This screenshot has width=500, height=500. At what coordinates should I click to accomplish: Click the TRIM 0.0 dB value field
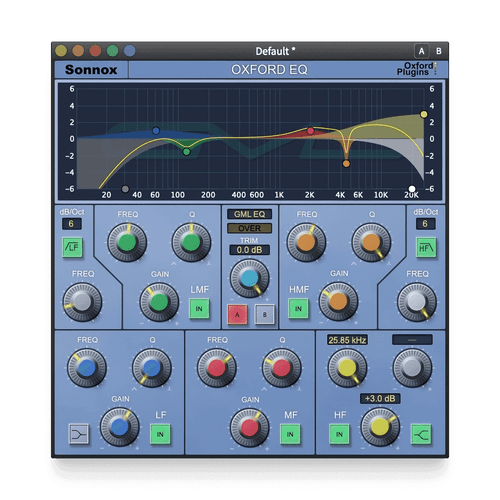tap(249, 250)
